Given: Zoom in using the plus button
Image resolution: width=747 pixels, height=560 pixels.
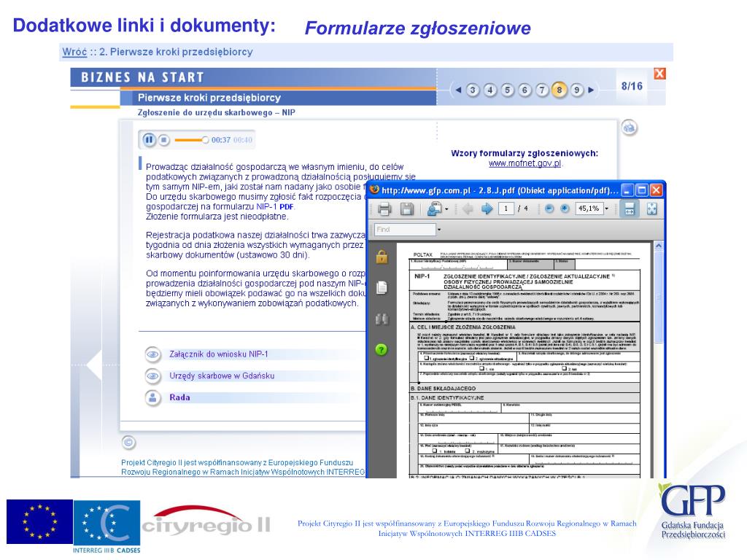Looking at the screenshot, I should pyautogui.click(x=565, y=209).
